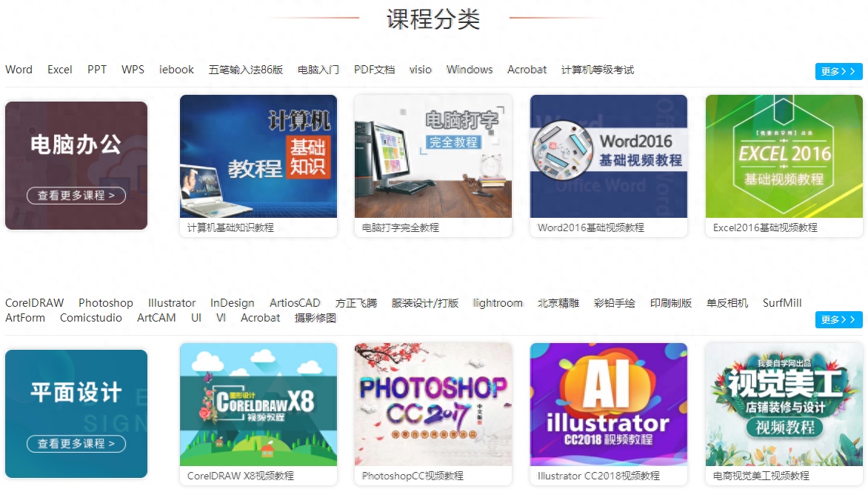Open the ArtCAM category link
The image size is (868, 492).
(x=156, y=318)
